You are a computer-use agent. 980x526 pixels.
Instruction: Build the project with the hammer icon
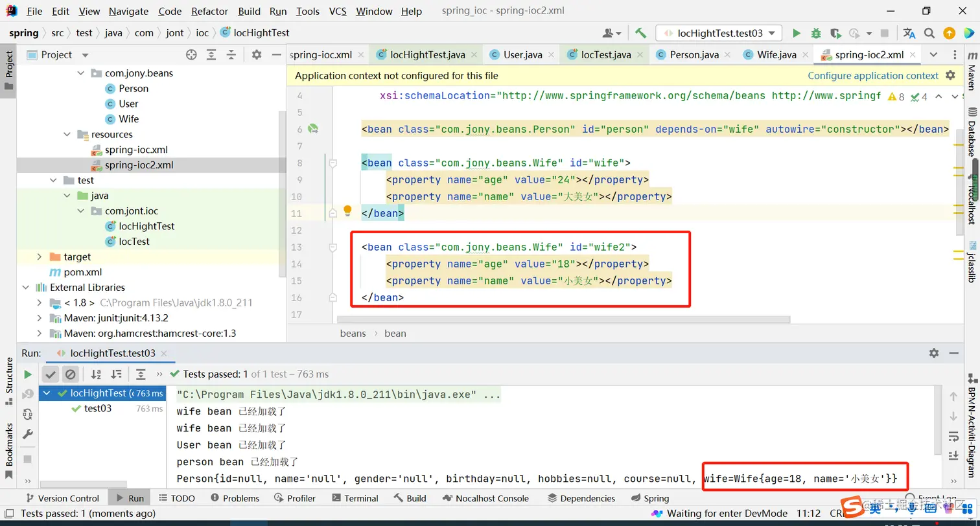tap(640, 33)
